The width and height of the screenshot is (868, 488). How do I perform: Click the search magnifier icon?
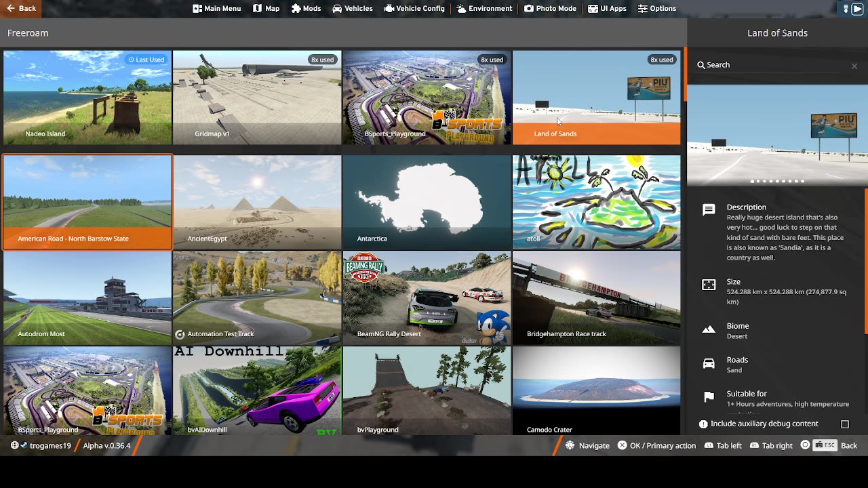click(701, 65)
